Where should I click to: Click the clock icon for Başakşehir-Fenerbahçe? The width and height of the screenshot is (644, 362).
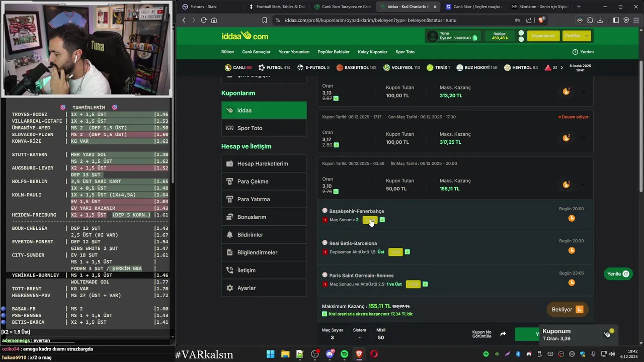[572, 218]
